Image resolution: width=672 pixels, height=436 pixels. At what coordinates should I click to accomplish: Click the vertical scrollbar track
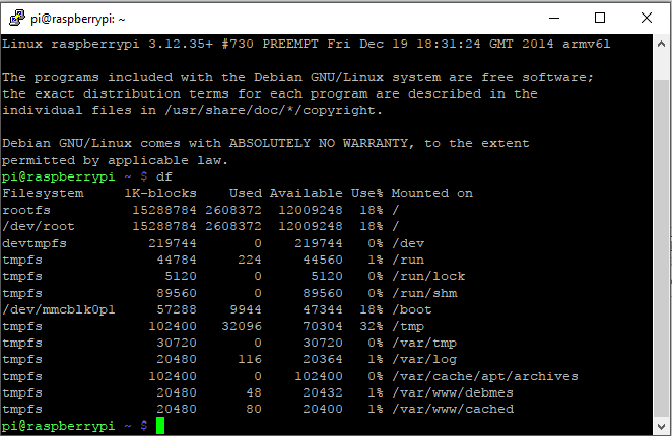[663, 230]
